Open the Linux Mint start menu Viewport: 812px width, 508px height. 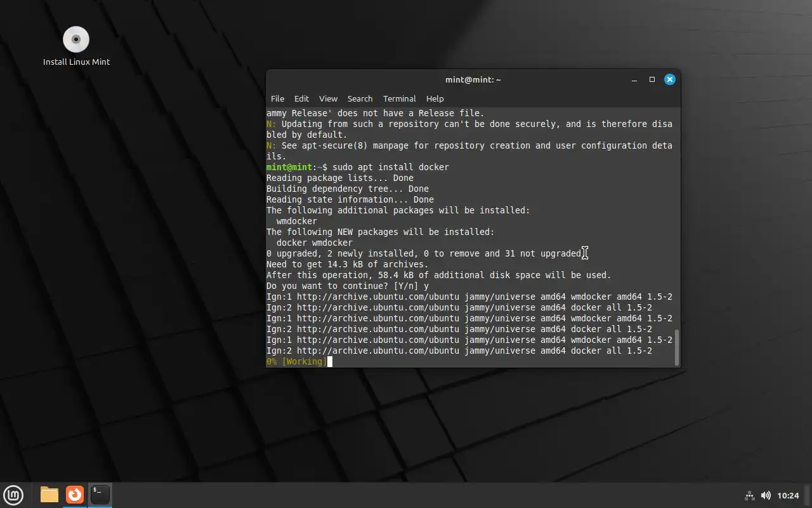click(x=13, y=495)
